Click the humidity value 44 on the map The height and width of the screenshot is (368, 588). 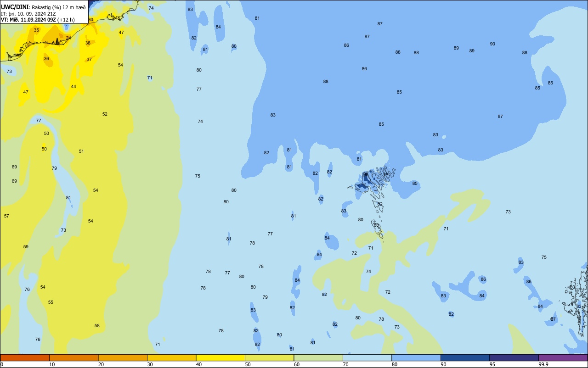coord(73,87)
